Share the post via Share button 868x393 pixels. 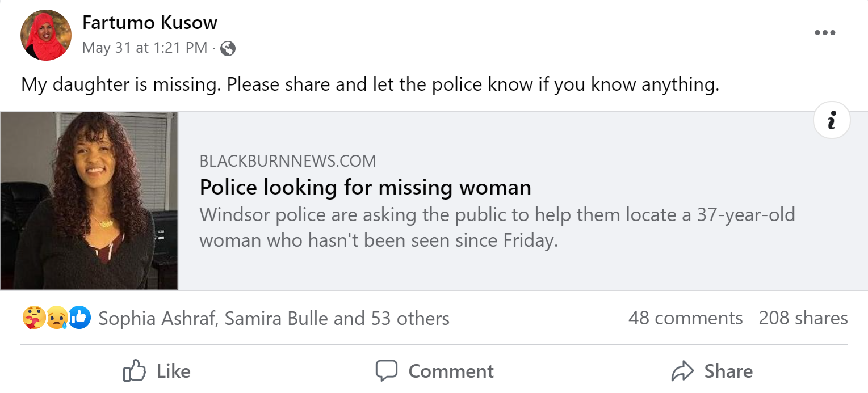tap(712, 371)
